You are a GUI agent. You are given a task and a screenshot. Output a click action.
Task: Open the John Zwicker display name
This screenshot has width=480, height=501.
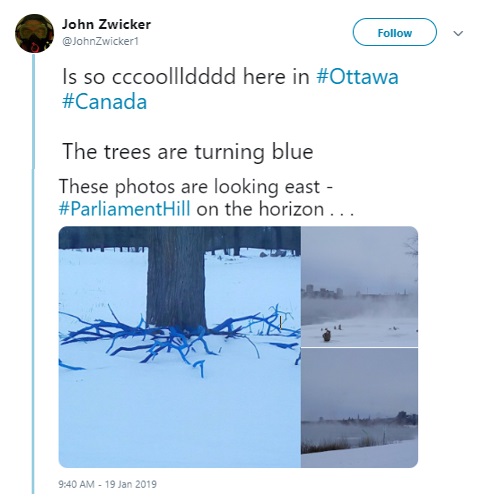click(106, 24)
